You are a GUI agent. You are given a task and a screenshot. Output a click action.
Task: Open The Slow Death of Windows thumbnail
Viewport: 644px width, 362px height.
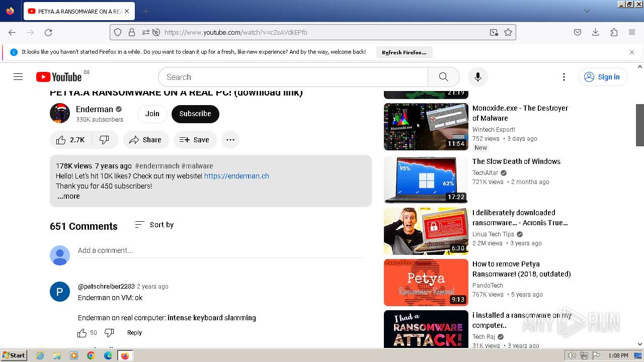tap(426, 180)
